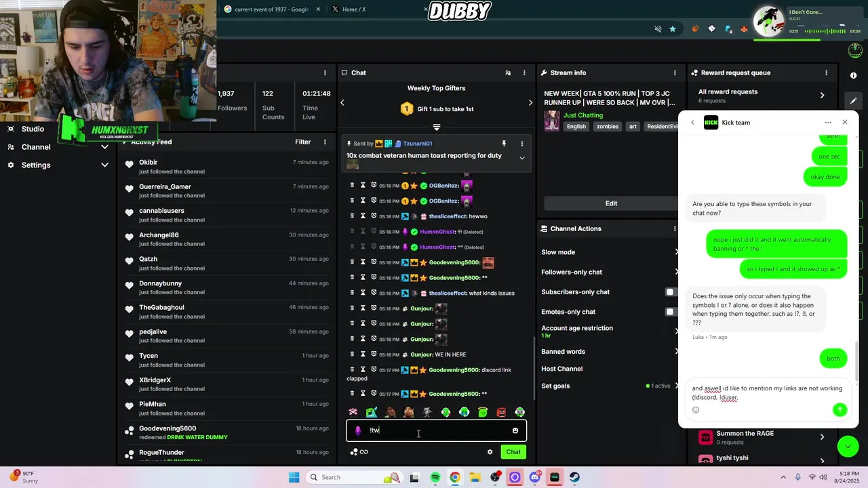Click the taskbar Search box
868x488 pixels.
point(355,477)
